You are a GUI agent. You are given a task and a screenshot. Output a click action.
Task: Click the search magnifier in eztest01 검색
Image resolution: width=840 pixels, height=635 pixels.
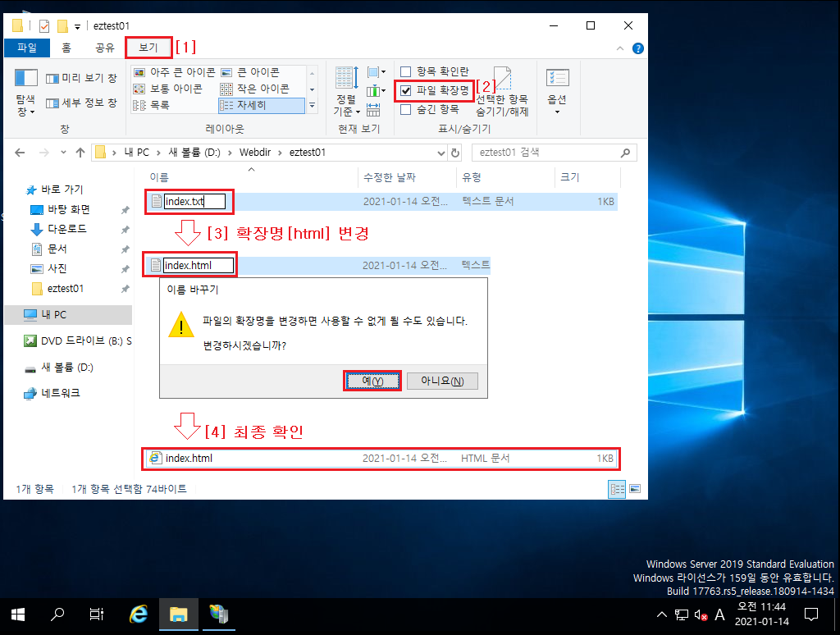625,153
